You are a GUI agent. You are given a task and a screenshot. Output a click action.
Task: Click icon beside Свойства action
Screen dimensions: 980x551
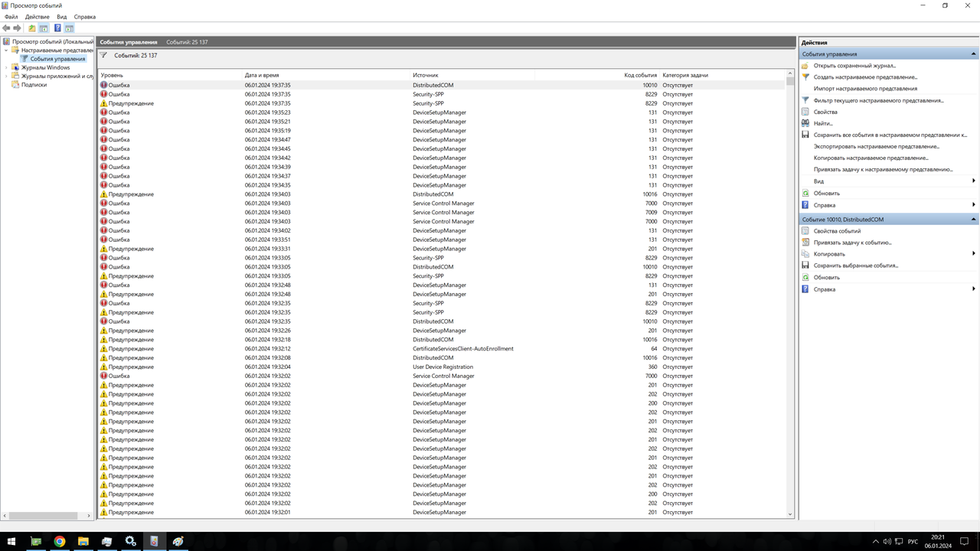point(805,112)
